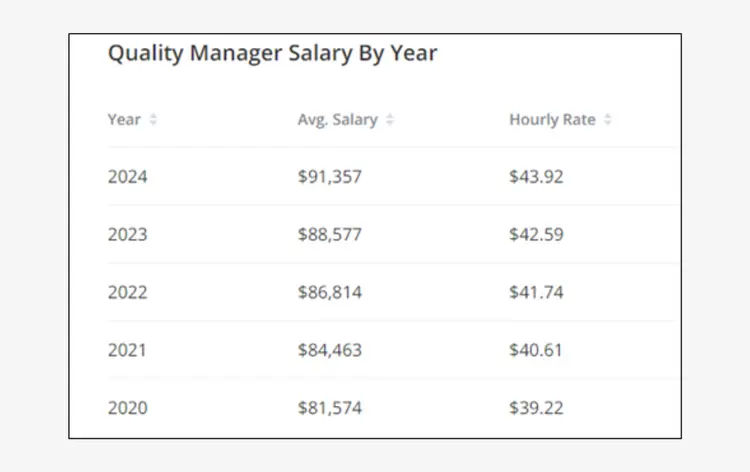Click the $81,574 salary value

(330, 408)
